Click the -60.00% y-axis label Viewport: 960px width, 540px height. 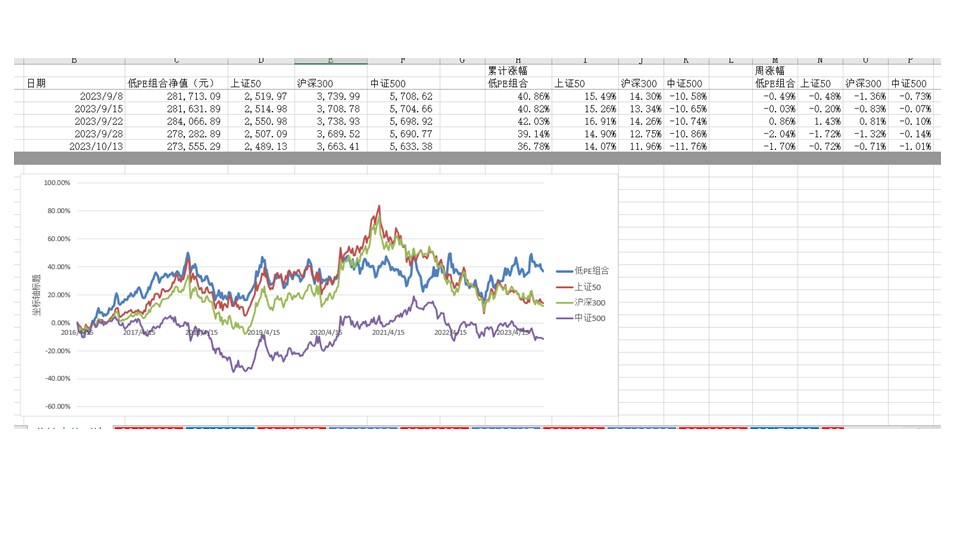point(57,407)
